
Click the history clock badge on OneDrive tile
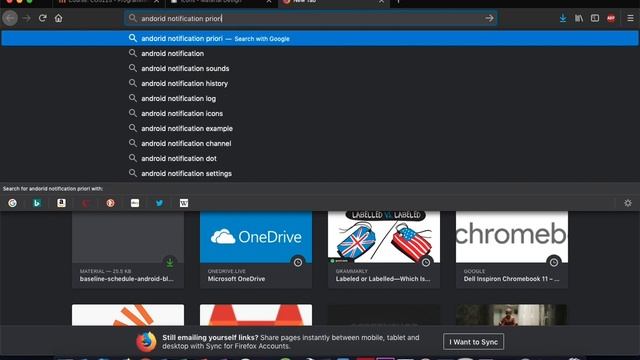coord(298,262)
